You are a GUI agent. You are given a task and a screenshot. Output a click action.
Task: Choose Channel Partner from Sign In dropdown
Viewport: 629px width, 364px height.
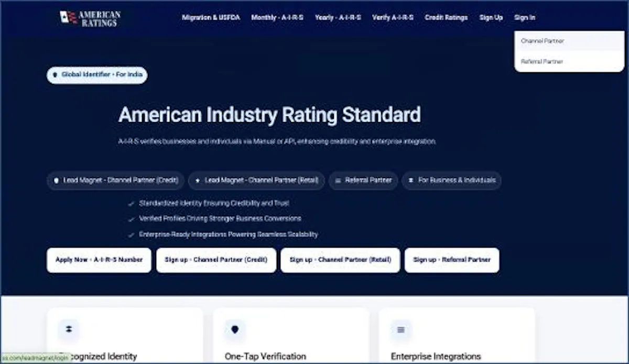pyautogui.click(x=569, y=41)
